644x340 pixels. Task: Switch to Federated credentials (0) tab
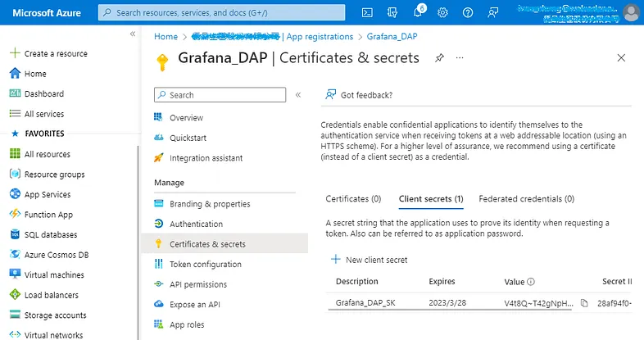point(527,199)
